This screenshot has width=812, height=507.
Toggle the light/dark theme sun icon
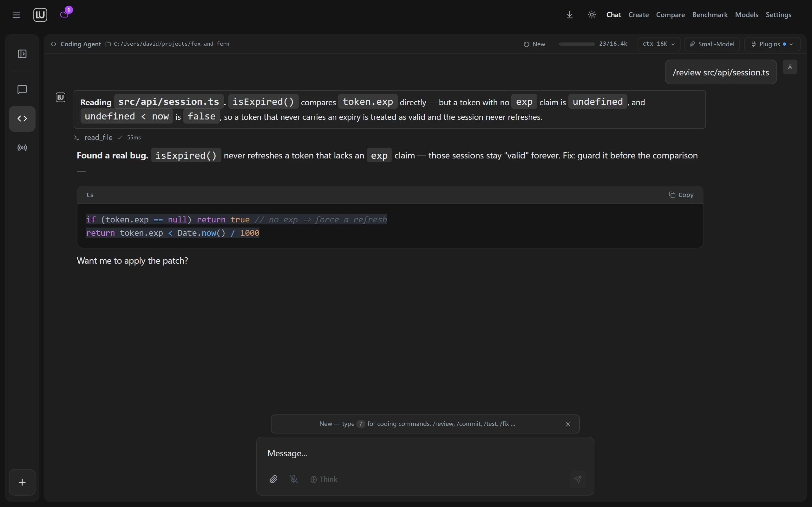coord(592,15)
